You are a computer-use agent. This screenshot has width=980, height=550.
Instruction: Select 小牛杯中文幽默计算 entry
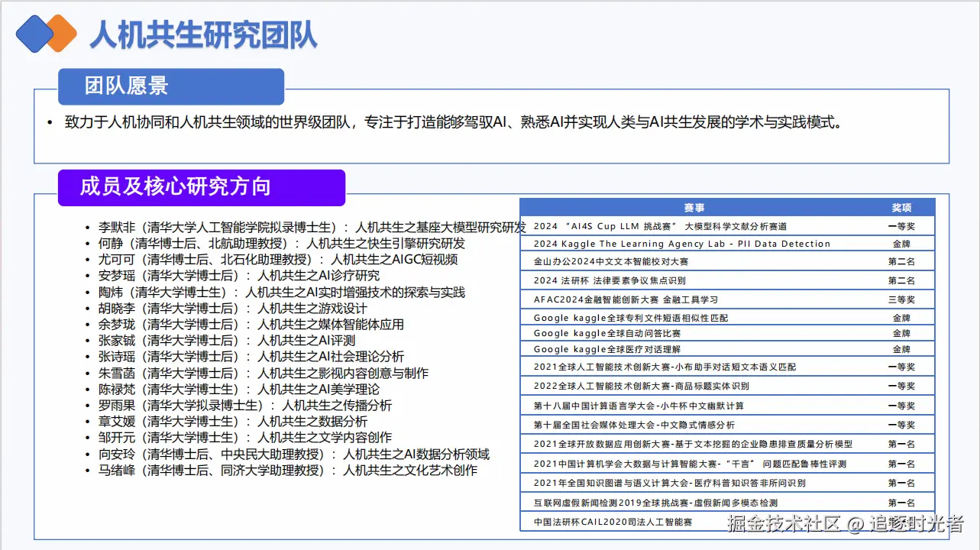639,406
